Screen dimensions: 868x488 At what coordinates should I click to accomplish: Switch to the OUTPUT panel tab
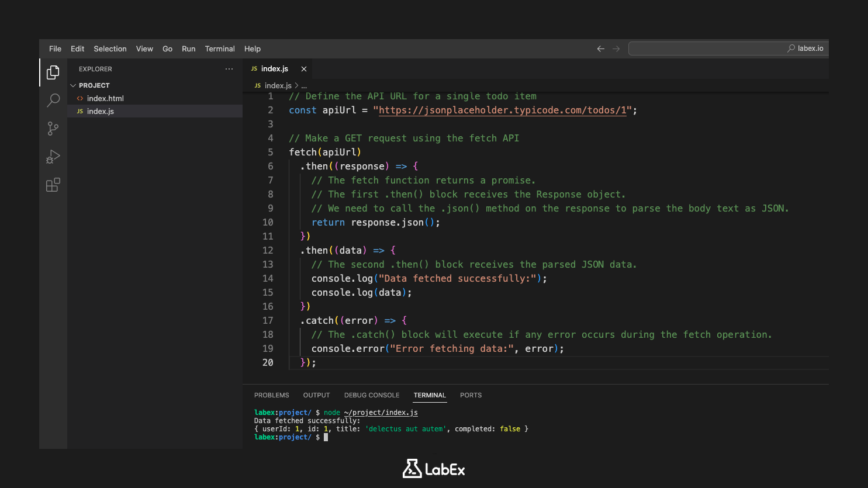tap(316, 395)
